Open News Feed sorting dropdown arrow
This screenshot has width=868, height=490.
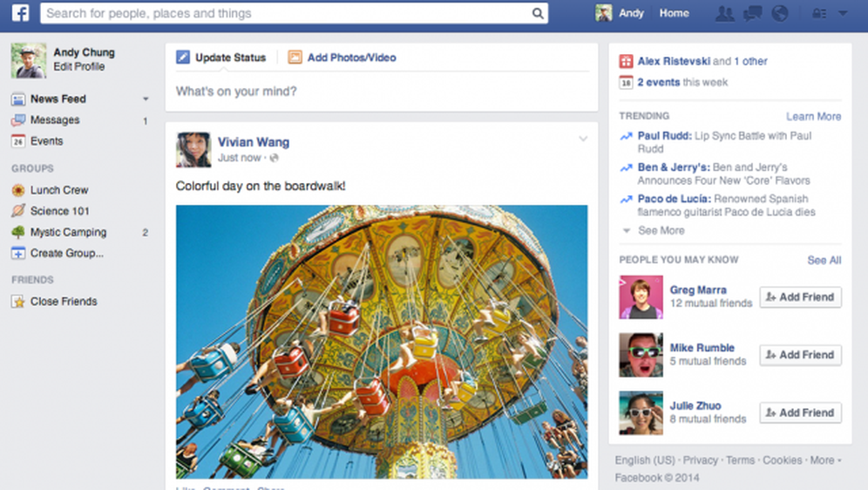(x=146, y=99)
